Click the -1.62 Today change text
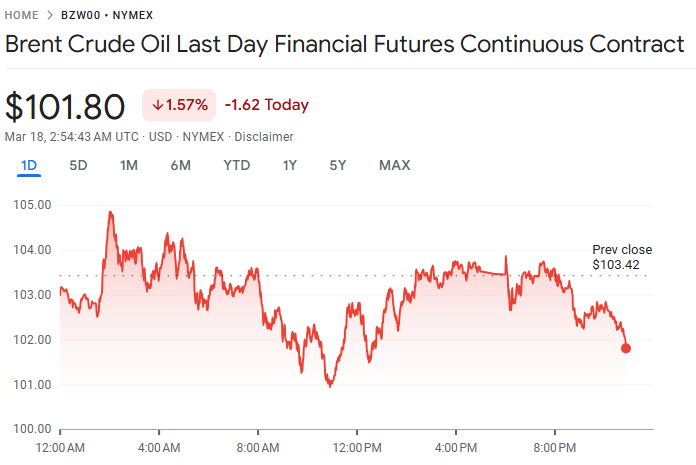This screenshot has width=696, height=465. (266, 105)
